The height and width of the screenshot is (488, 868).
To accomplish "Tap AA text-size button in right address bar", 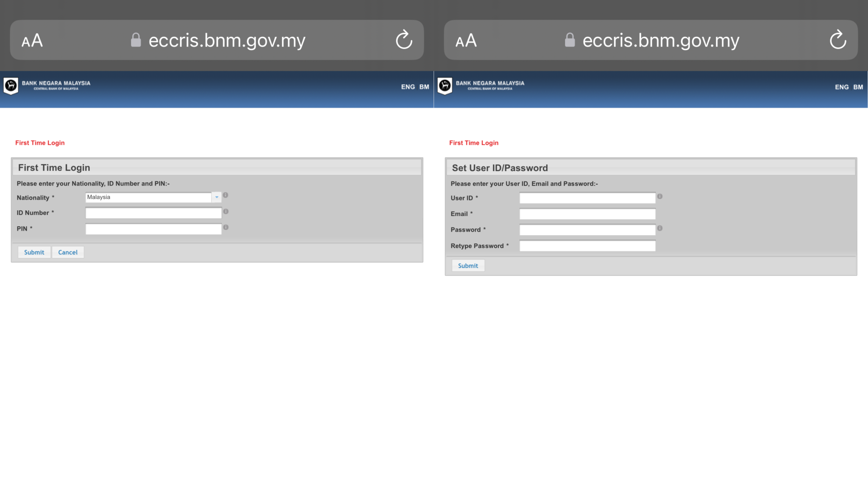I will (466, 41).
